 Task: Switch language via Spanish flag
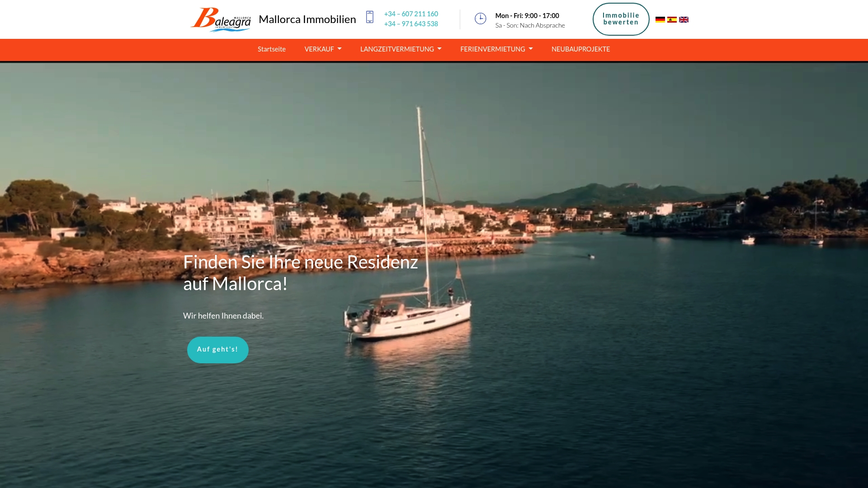pyautogui.click(x=672, y=19)
